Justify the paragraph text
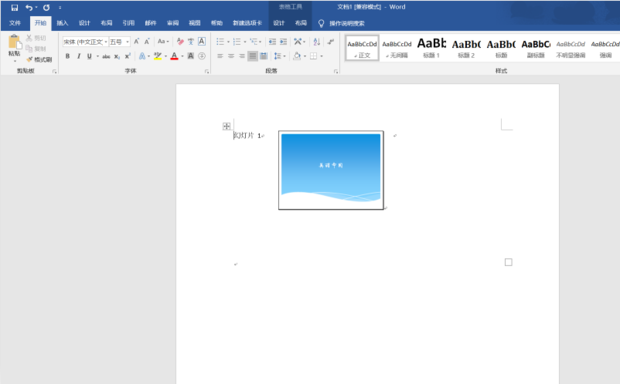 pyautogui.click(x=252, y=56)
